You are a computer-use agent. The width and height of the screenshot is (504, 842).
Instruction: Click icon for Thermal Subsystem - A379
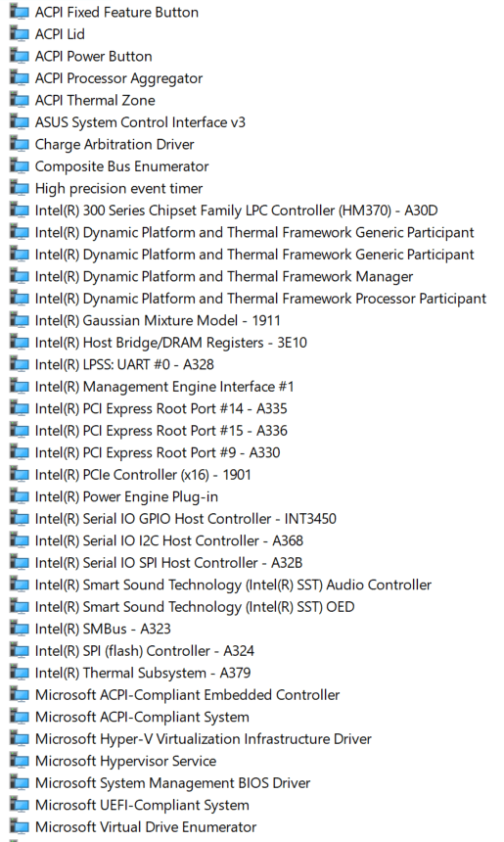[20, 673]
